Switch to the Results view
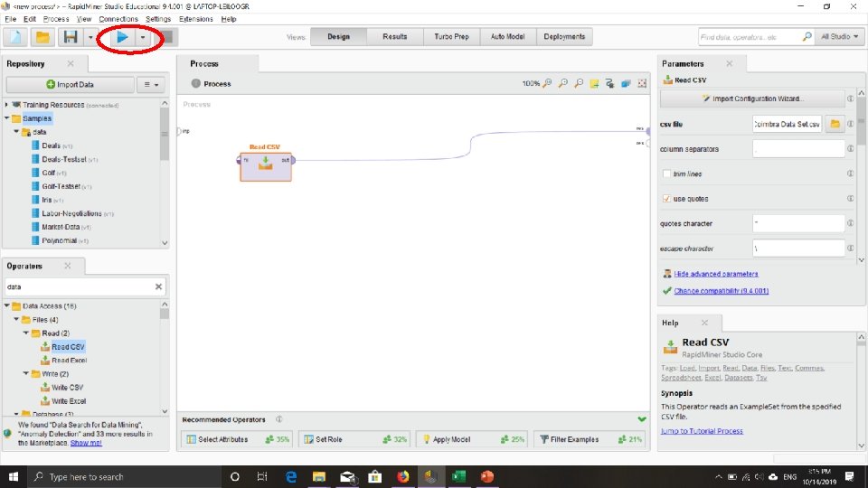Viewport: 868px width, 488px height. (x=395, y=36)
